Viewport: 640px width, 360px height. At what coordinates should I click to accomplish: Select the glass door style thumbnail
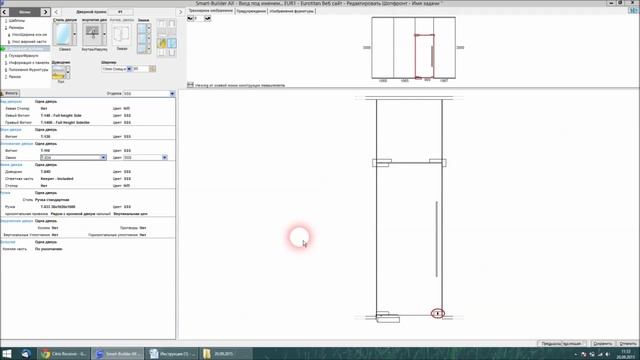(63, 34)
